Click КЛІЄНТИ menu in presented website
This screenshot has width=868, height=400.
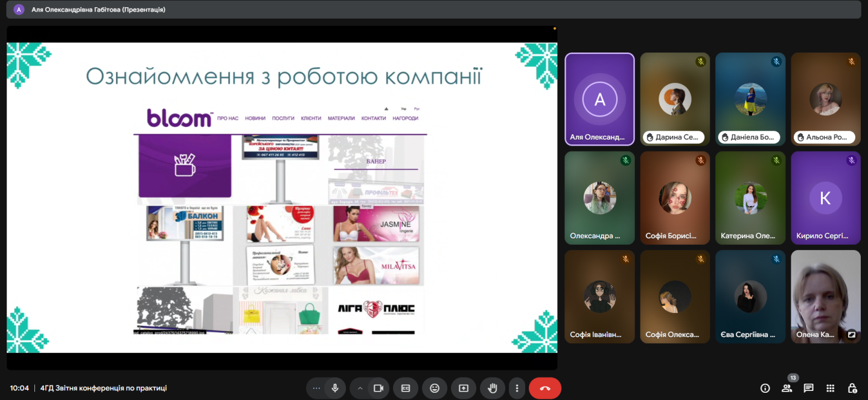311,118
